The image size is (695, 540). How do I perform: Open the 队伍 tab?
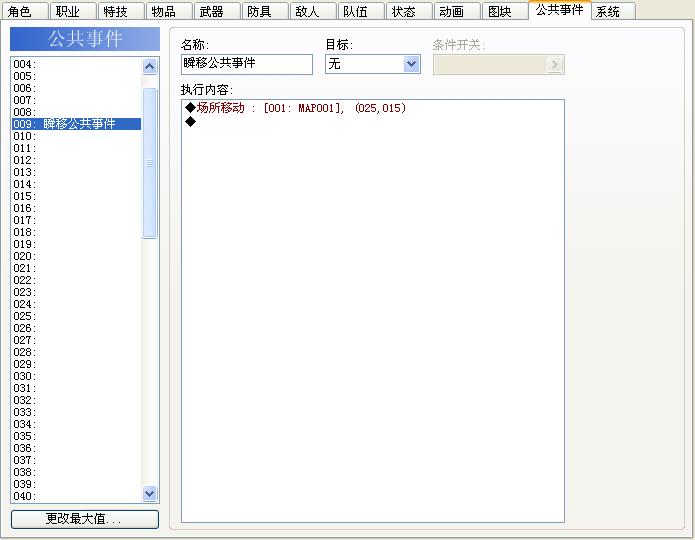point(361,11)
